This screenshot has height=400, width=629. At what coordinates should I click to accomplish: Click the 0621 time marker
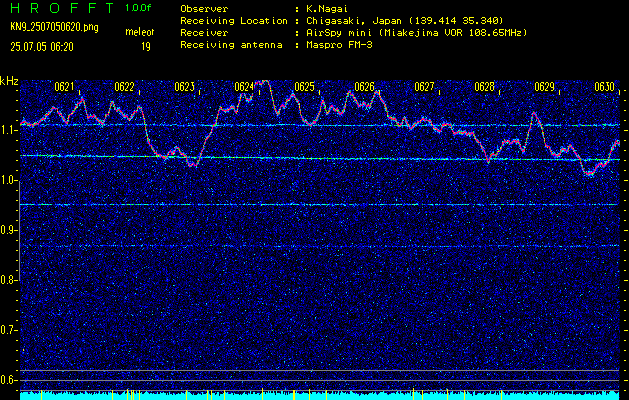point(64,87)
